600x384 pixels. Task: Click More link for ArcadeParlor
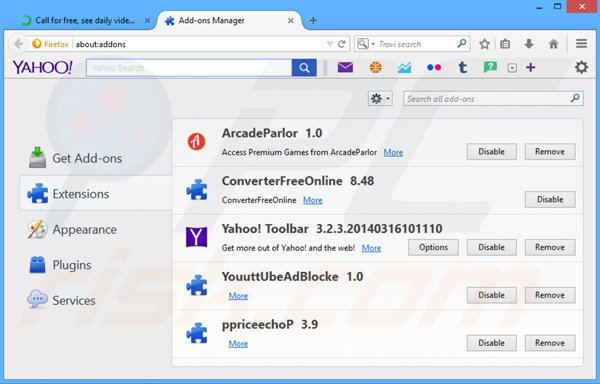click(x=393, y=152)
